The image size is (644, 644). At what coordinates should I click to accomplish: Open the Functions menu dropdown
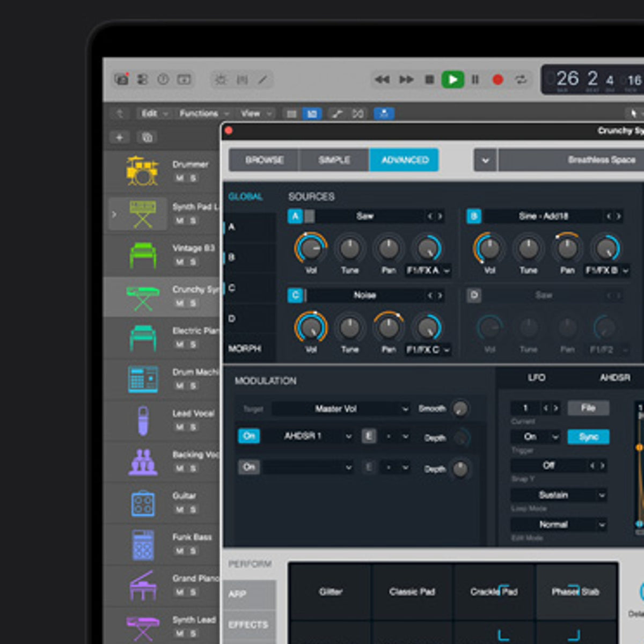click(x=204, y=113)
